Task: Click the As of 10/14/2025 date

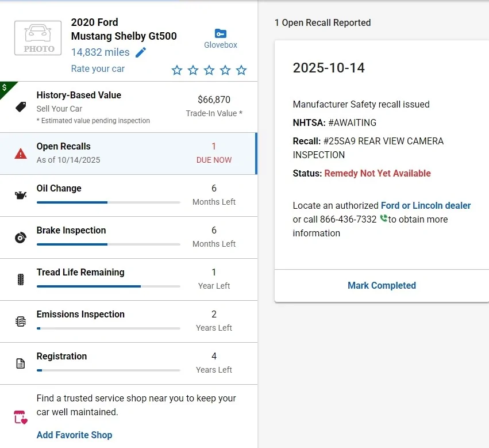Action: (x=68, y=160)
